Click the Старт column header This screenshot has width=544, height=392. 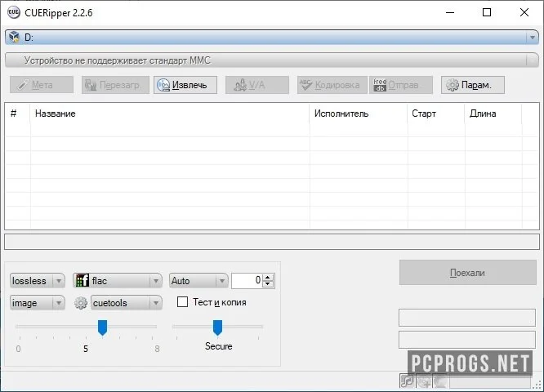point(436,114)
